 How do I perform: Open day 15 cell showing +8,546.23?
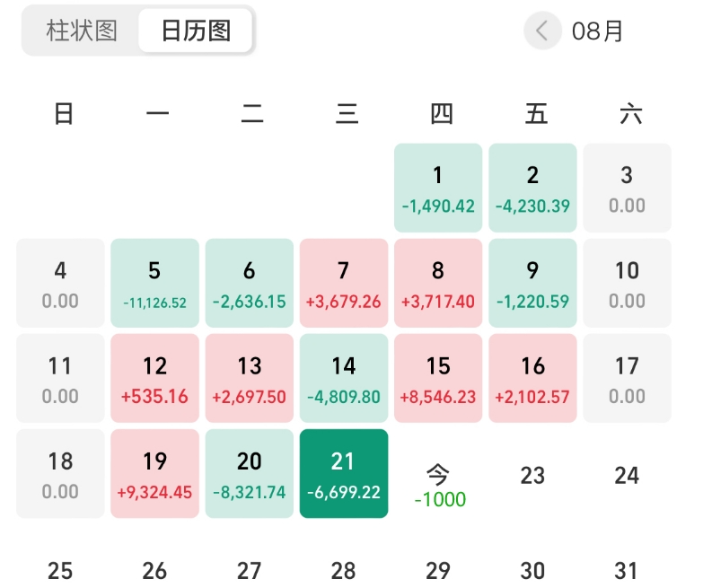438,378
